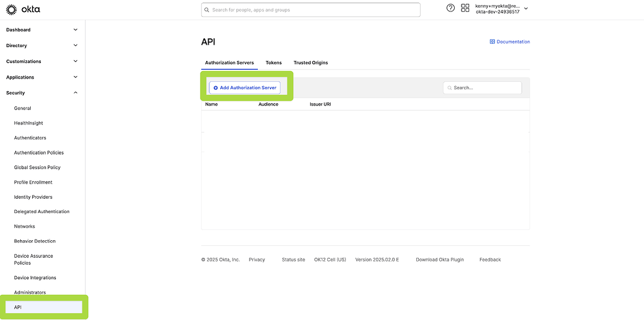The width and height of the screenshot is (644, 320).
Task: Open the help question mark icon
Action: pos(450,8)
